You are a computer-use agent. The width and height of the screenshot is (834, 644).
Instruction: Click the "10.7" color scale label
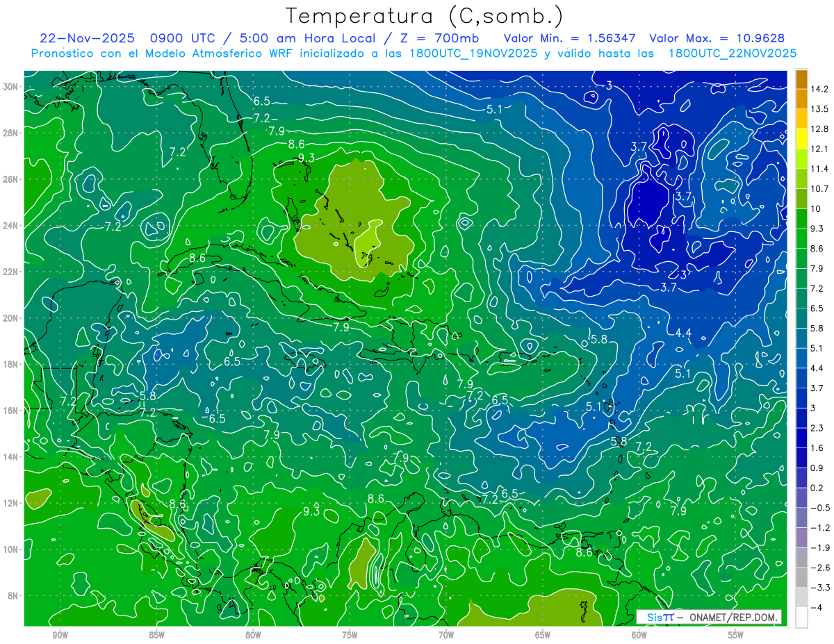pyautogui.click(x=820, y=189)
